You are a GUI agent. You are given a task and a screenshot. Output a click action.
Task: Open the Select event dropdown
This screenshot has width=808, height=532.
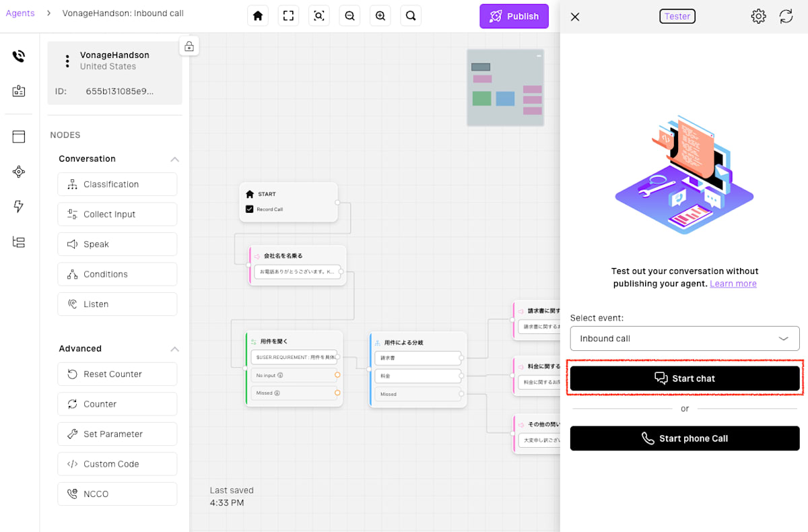click(x=685, y=339)
